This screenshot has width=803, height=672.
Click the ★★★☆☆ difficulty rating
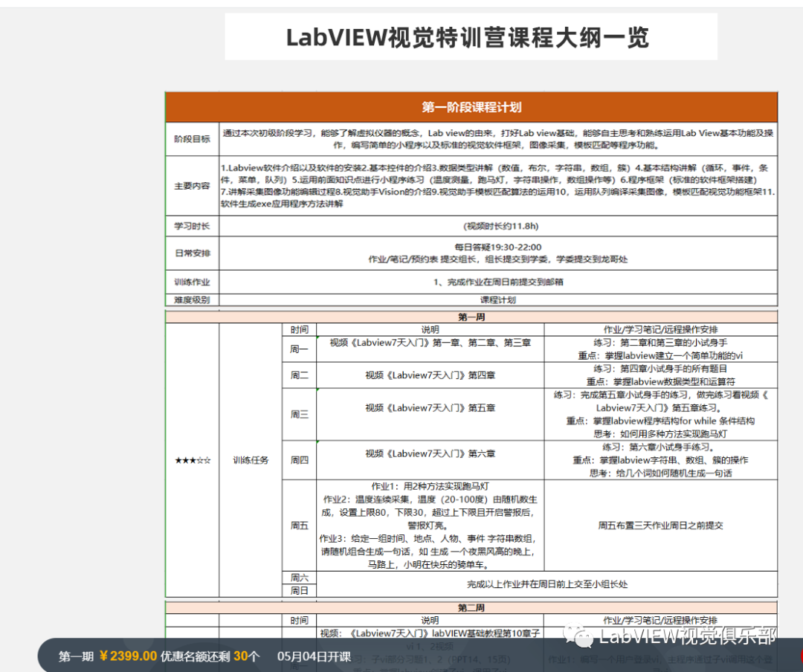pyautogui.click(x=193, y=460)
